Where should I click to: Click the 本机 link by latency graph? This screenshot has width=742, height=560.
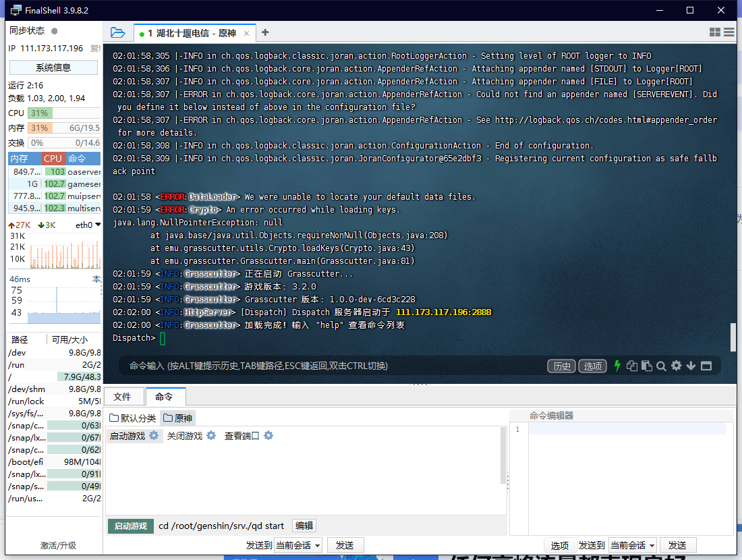pos(96,279)
